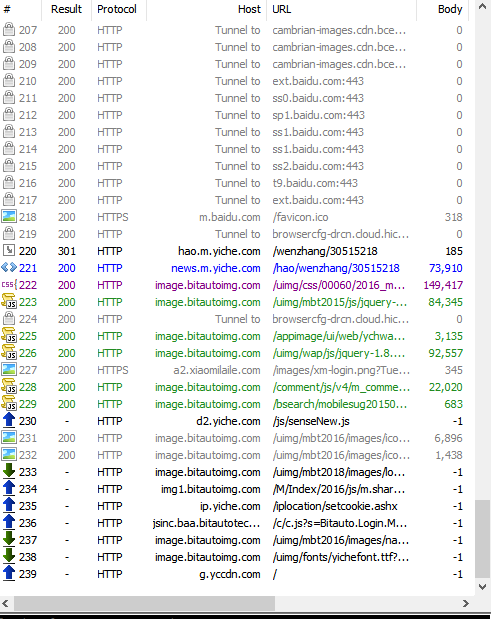Screen dimensions: 491x619
Task: Select body size 73,910 cell
Action: [446, 268]
